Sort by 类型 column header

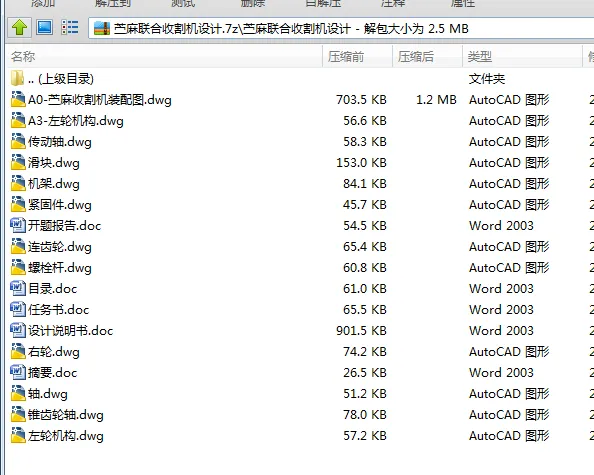tap(522, 57)
